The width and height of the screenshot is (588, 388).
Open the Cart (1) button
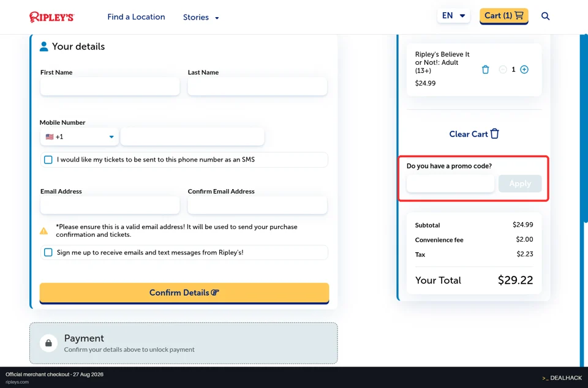pyautogui.click(x=503, y=16)
